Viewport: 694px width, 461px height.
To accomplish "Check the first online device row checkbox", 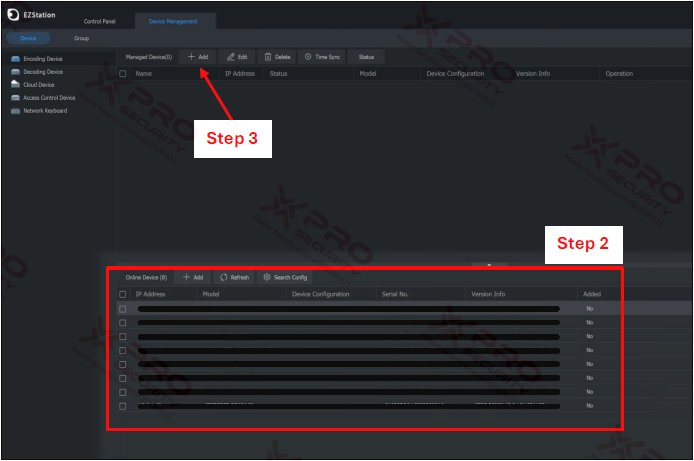I will [123, 309].
